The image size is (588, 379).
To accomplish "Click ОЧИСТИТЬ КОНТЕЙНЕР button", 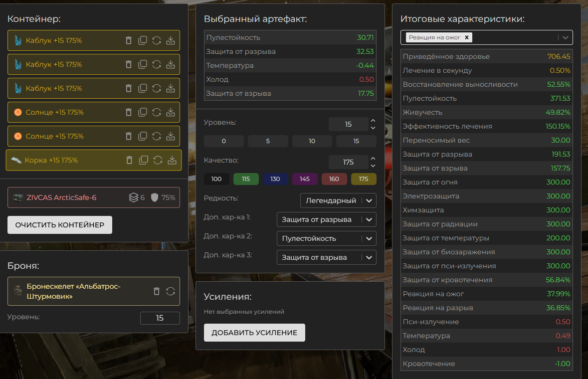I will coord(60,225).
